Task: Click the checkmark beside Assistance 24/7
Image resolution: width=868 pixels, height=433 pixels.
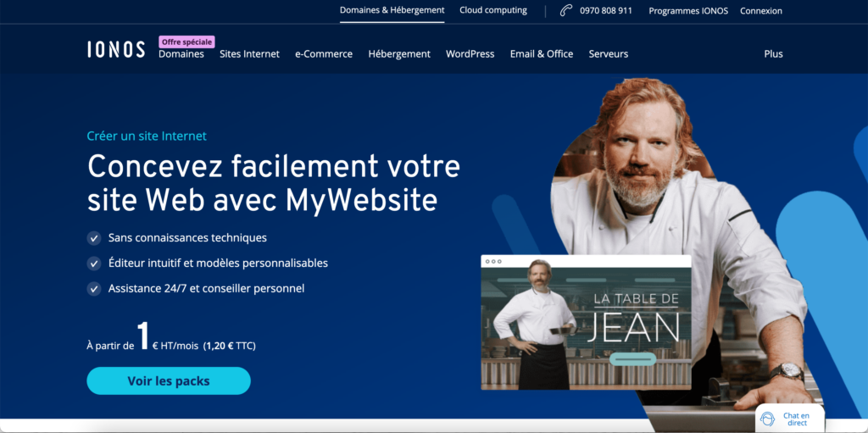Action: (x=94, y=288)
